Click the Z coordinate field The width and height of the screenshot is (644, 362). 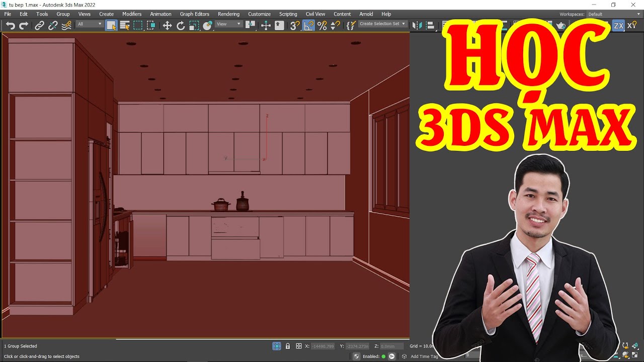pos(391,346)
